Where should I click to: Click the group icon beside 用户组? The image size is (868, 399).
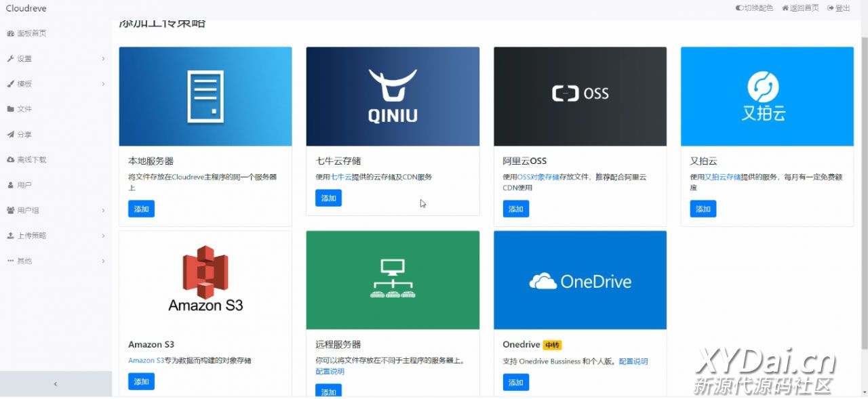(11, 210)
